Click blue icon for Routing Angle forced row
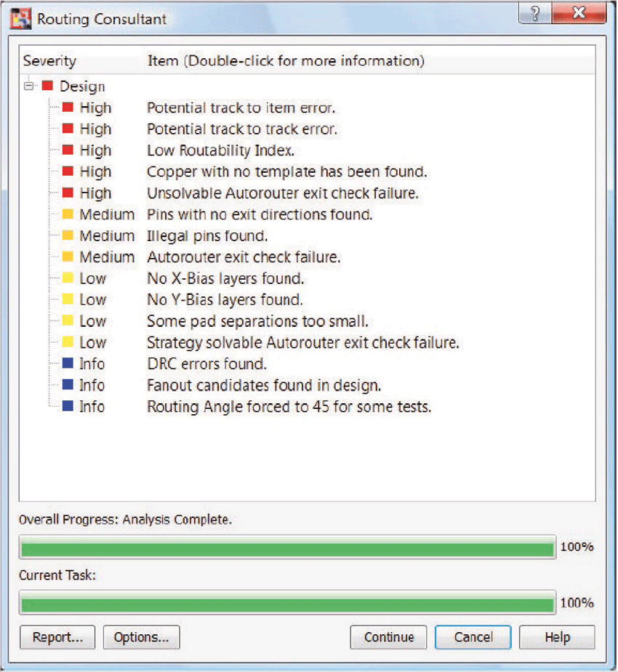The height and width of the screenshot is (672, 618). pos(68,406)
